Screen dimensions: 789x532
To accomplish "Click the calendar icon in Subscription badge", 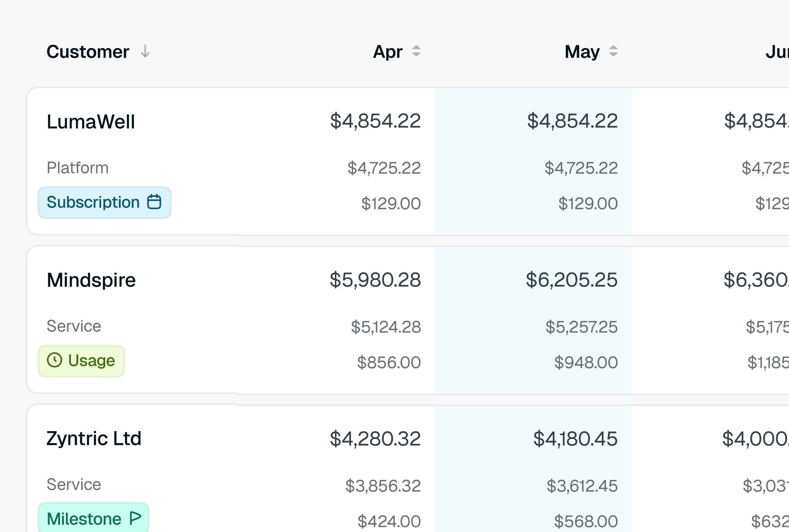I will pos(154,202).
